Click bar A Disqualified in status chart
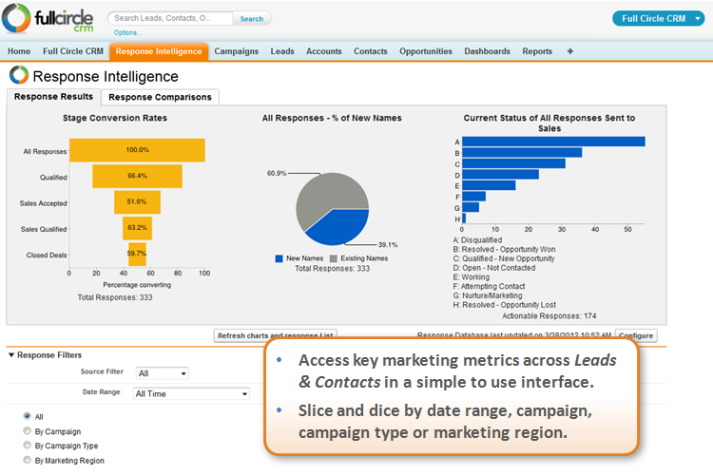The height and width of the screenshot is (475, 713). point(553,141)
